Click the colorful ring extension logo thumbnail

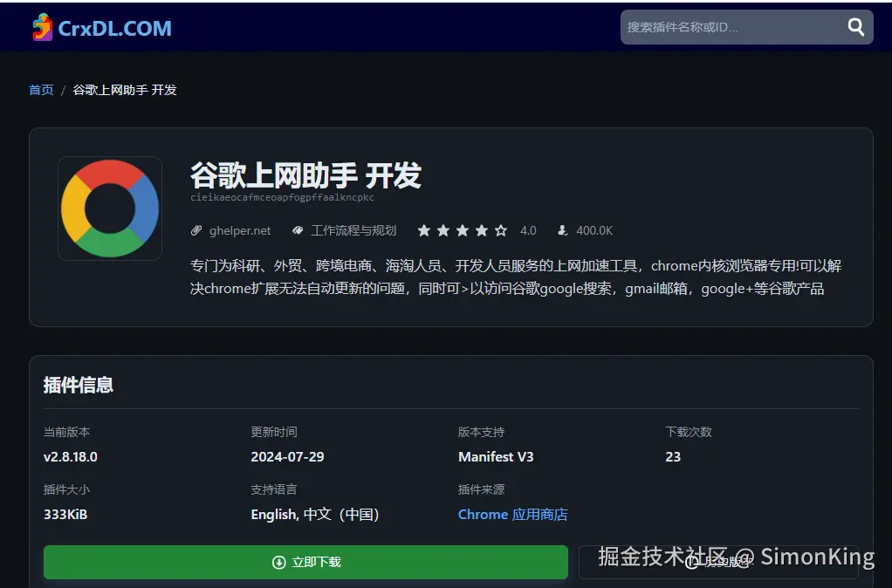click(110, 209)
